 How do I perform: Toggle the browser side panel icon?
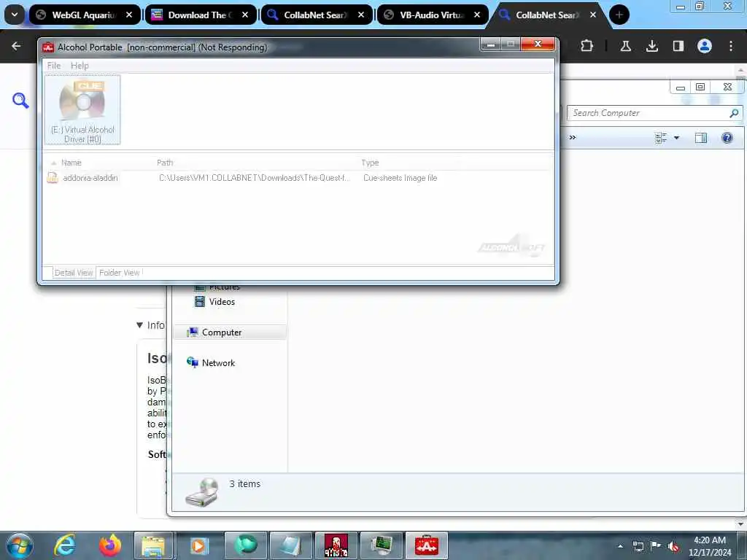678,46
